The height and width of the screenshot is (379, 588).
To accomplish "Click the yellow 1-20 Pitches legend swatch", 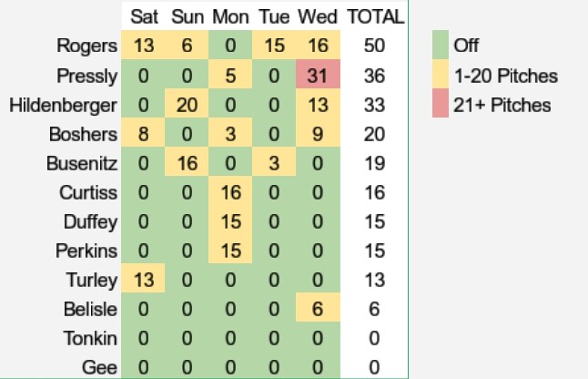I will tap(441, 75).
